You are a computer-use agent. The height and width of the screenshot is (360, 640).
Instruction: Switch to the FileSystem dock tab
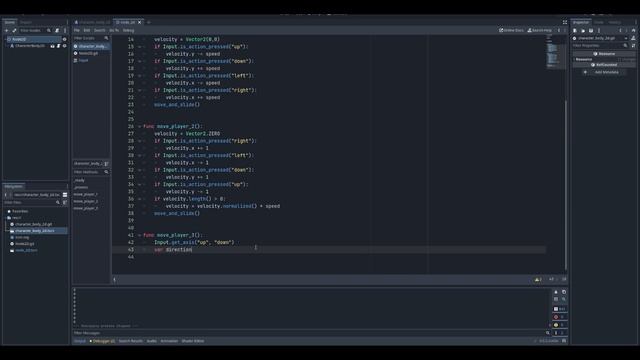click(14, 187)
